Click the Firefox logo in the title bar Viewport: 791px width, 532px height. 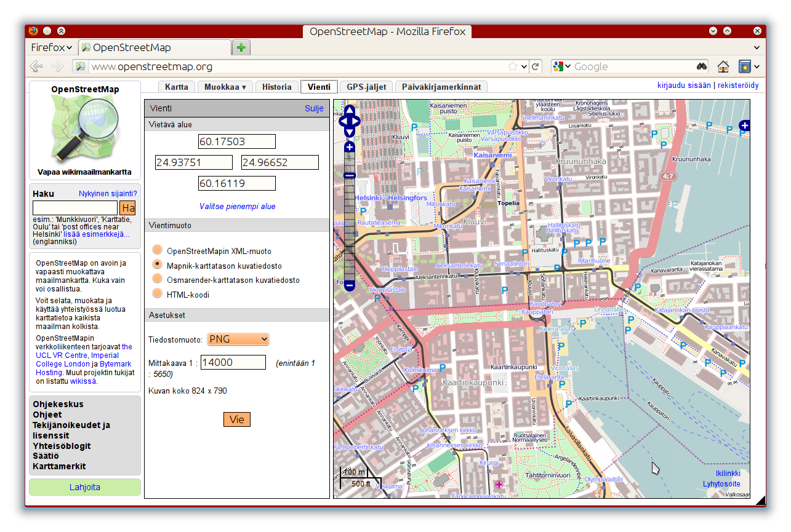click(x=33, y=31)
